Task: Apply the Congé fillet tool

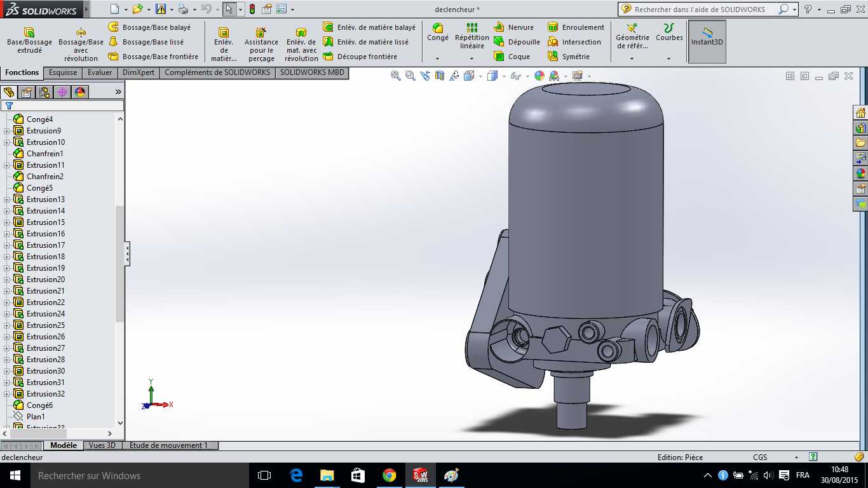Action: pyautogui.click(x=438, y=32)
